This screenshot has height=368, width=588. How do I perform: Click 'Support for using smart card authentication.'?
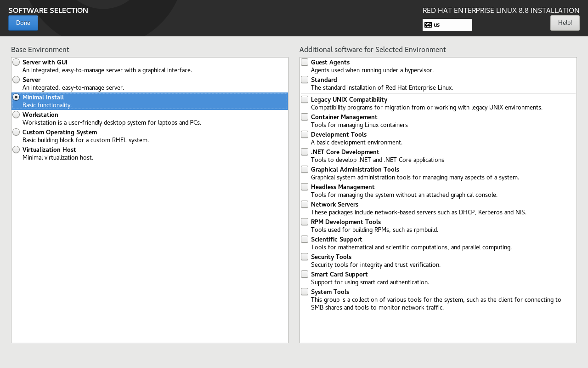tap(370, 282)
